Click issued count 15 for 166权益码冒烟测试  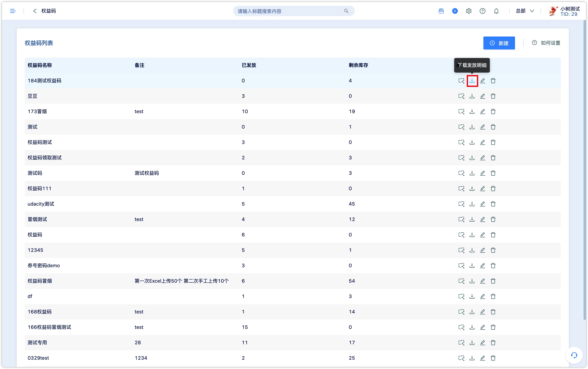point(245,327)
